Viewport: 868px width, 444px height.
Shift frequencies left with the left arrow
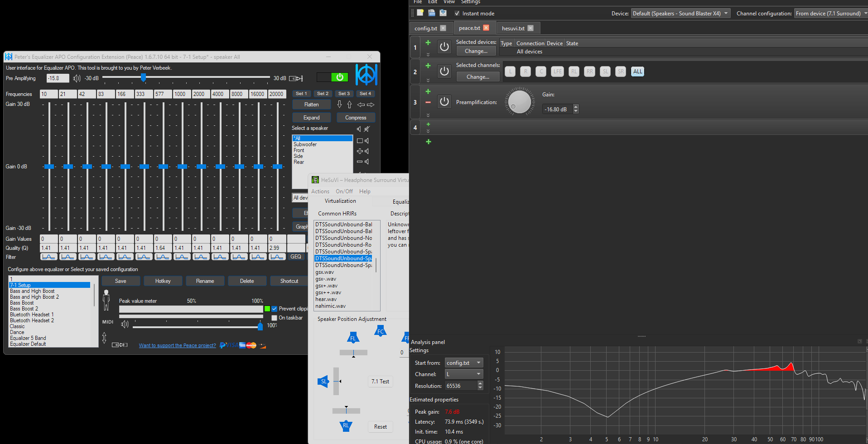click(x=361, y=105)
